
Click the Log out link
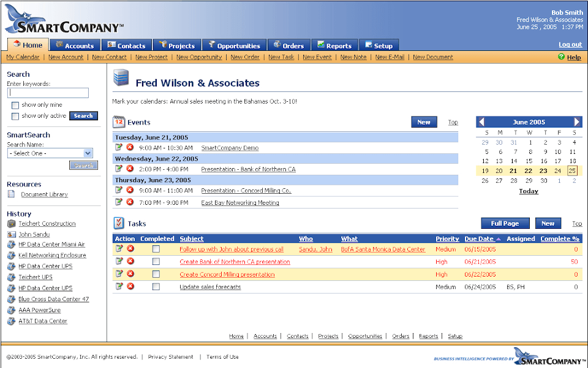click(x=570, y=44)
